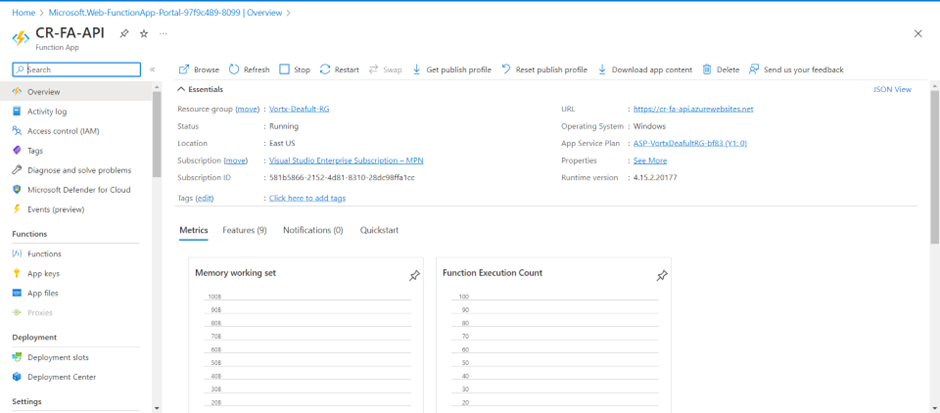Open the Quickstart tab
940x413 pixels.
[x=379, y=231]
